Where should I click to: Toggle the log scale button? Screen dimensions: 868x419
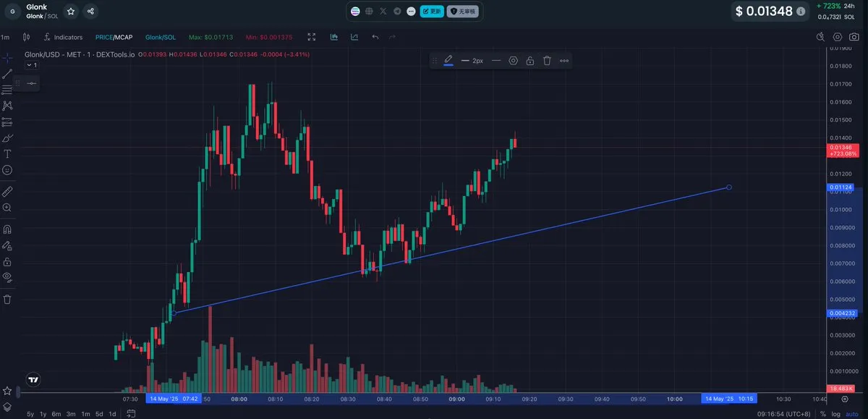[837, 414]
